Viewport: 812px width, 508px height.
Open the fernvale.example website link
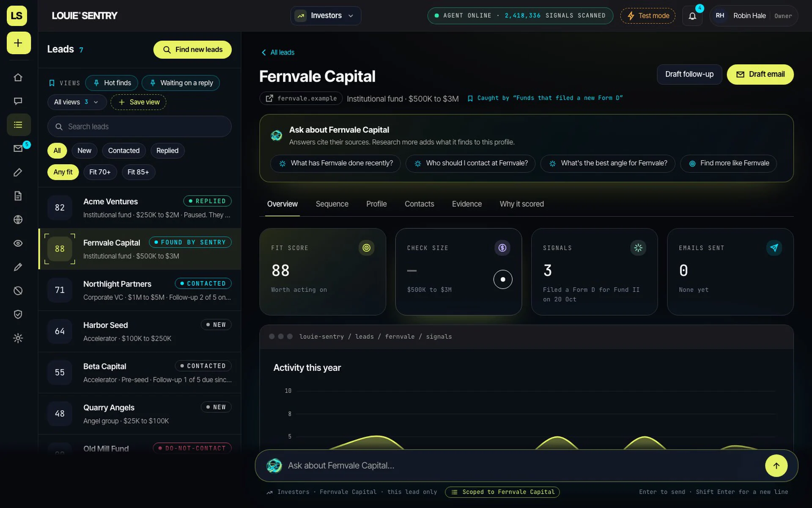click(301, 99)
